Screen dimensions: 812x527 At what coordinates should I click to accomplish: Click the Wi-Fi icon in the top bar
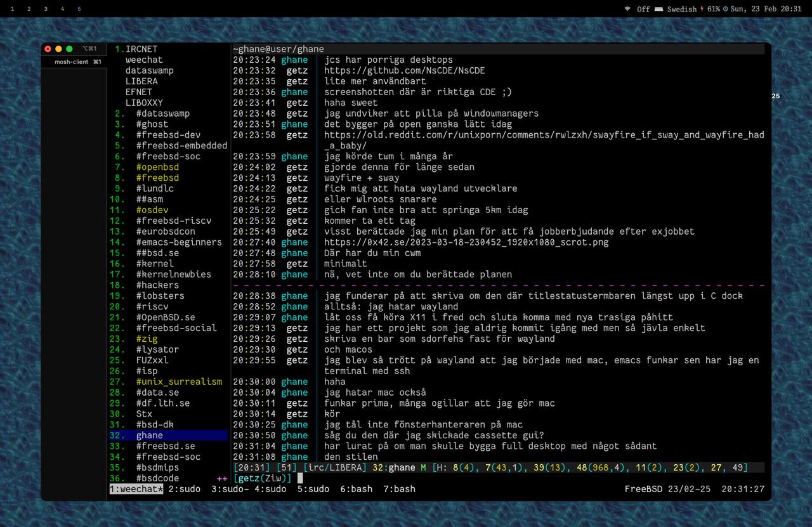coord(627,10)
